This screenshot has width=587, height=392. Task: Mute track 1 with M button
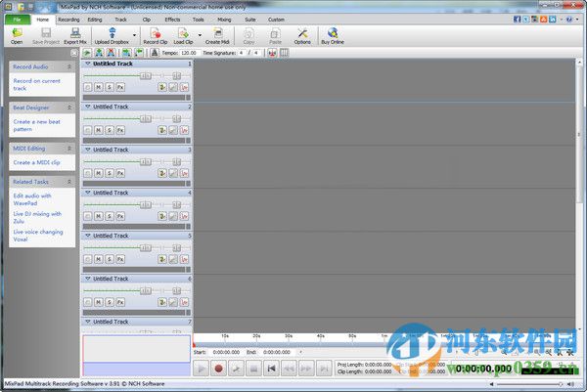(x=99, y=87)
